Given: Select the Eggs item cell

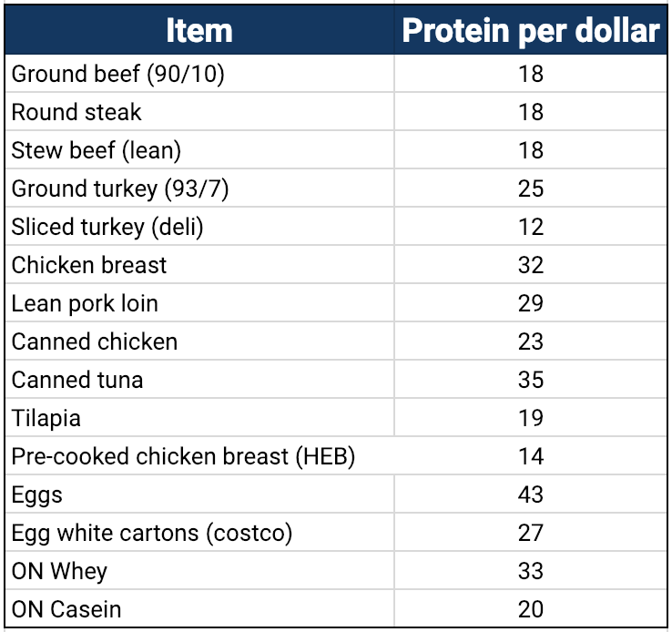Looking at the screenshot, I should [37, 494].
